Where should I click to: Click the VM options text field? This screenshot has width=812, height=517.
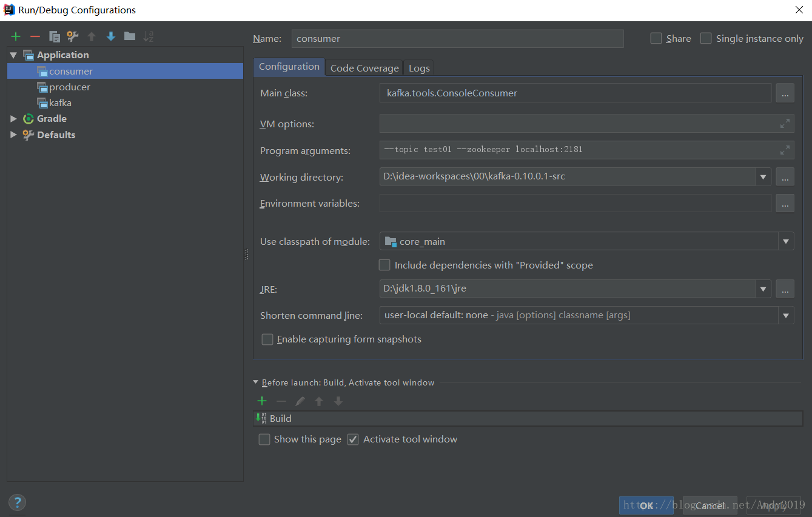(586, 124)
